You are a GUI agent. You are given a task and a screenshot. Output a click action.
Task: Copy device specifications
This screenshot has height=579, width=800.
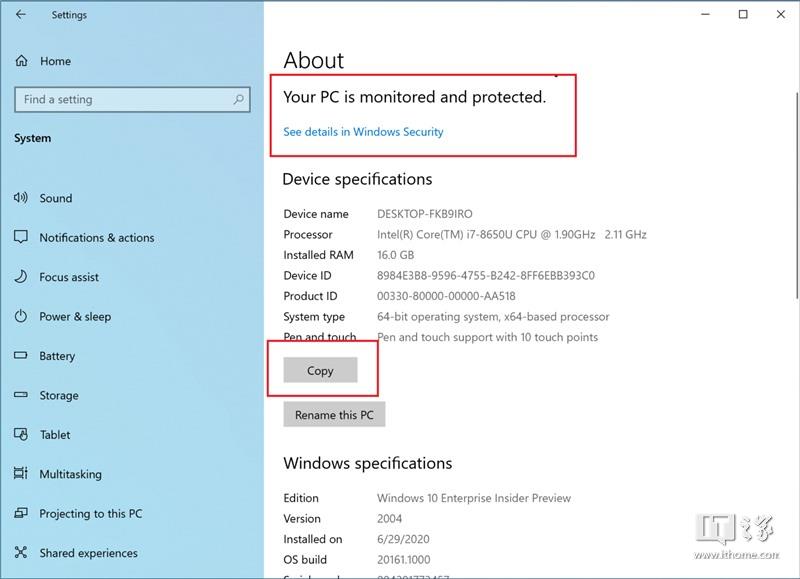click(320, 370)
